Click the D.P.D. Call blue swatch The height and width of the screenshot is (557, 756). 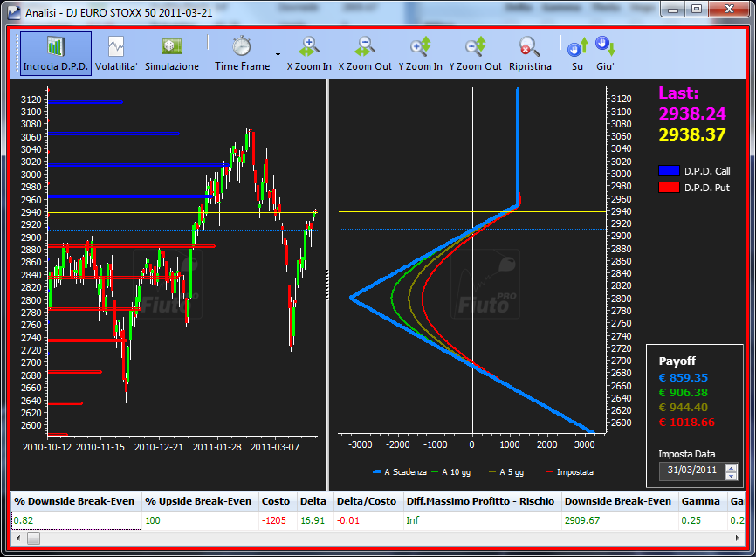[669, 171]
